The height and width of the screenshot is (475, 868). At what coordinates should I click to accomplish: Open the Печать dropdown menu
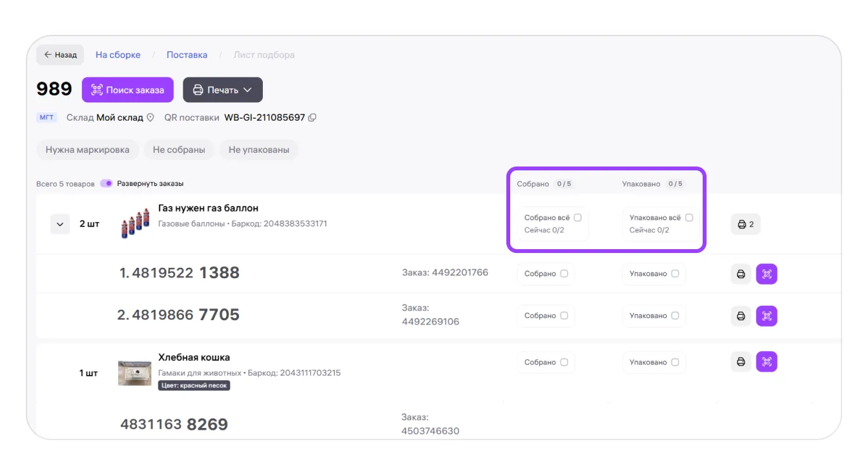pos(222,90)
